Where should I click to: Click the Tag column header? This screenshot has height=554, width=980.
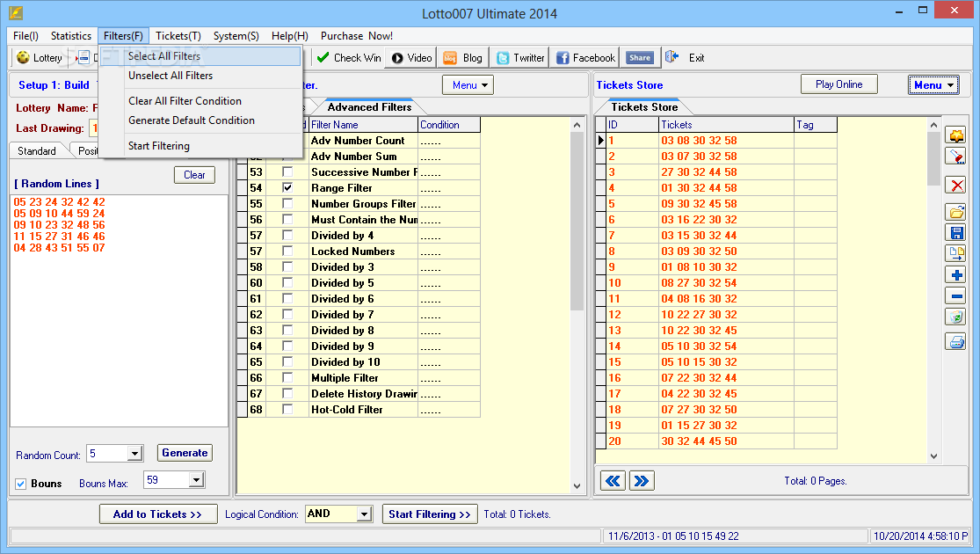(816, 125)
